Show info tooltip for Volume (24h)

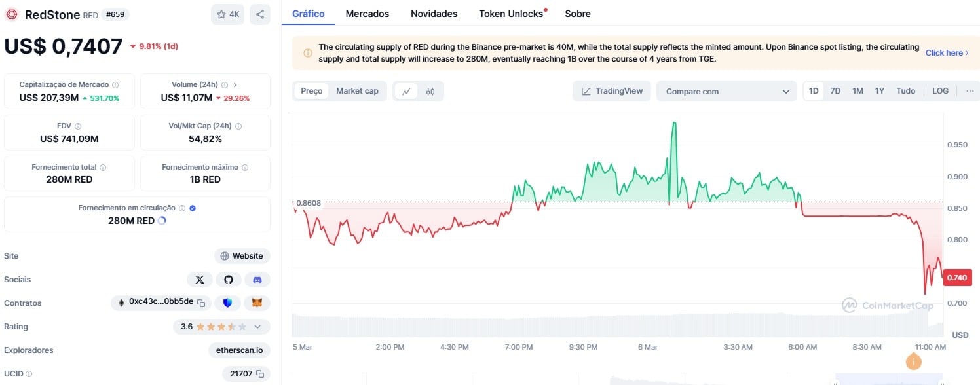[x=225, y=85]
